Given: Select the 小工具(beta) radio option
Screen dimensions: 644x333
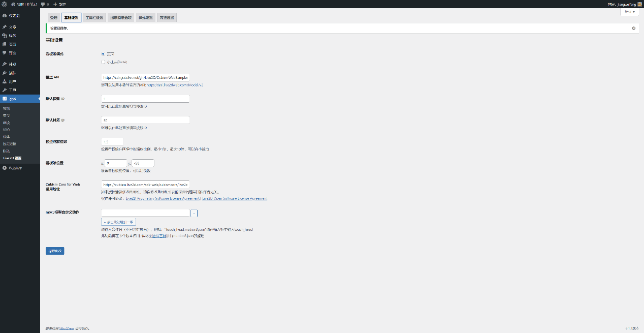Looking at the screenshot, I should coord(103,62).
